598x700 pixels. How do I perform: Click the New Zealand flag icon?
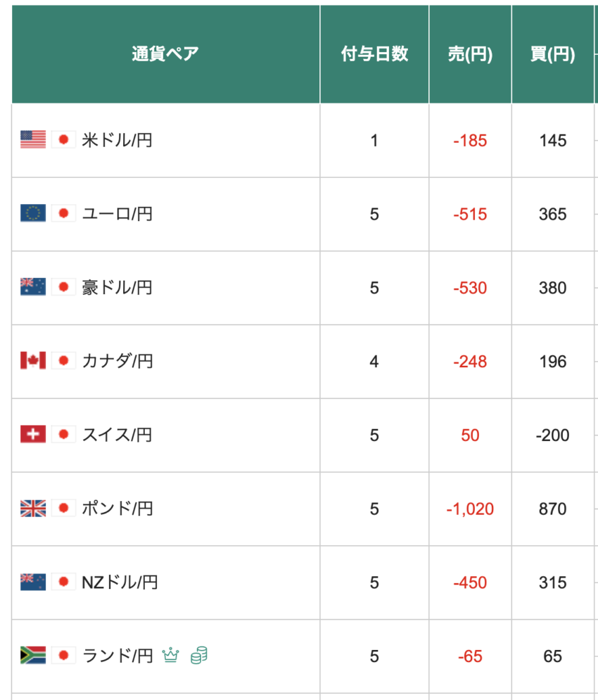(x=33, y=582)
